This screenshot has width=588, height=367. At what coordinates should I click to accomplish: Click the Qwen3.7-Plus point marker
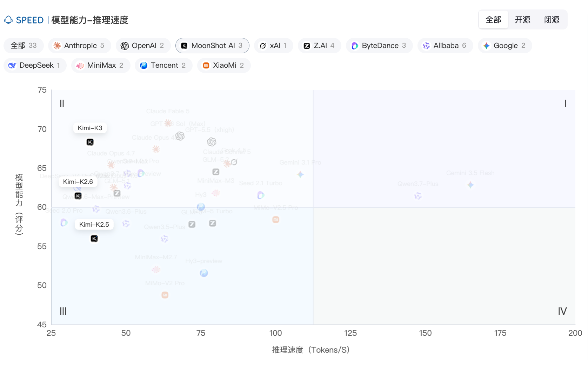tap(418, 196)
